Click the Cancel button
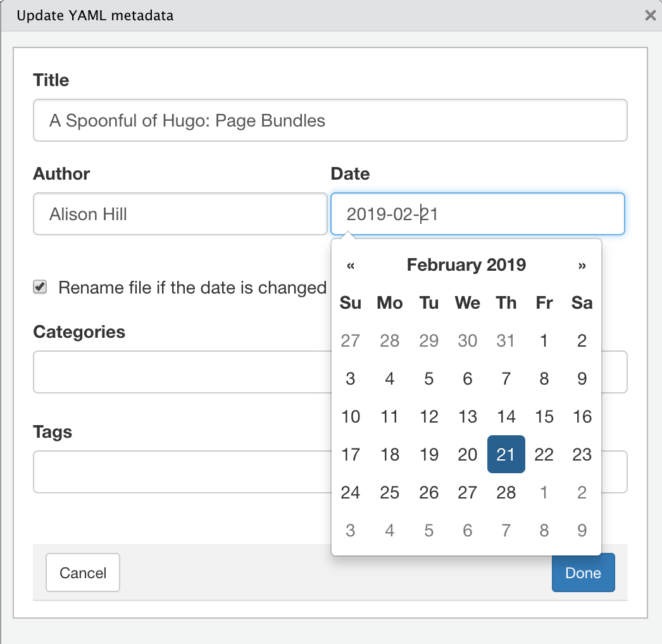This screenshot has height=644, width=662. 83,573
